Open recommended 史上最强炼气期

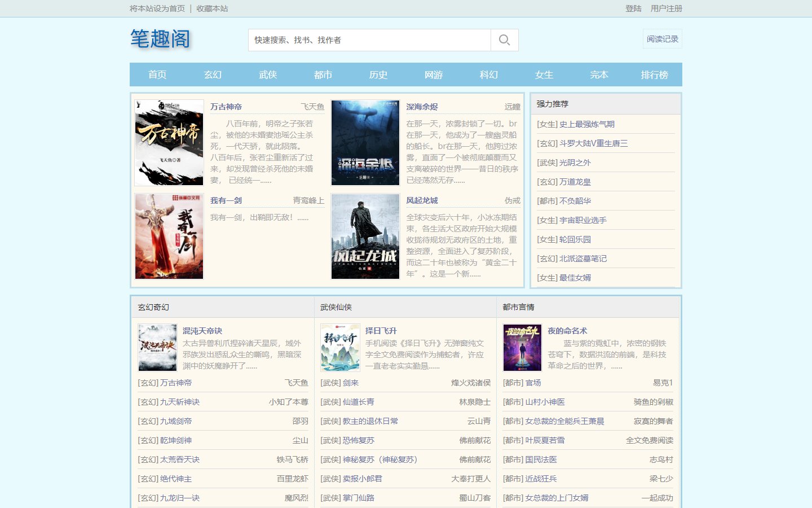point(587,124)
